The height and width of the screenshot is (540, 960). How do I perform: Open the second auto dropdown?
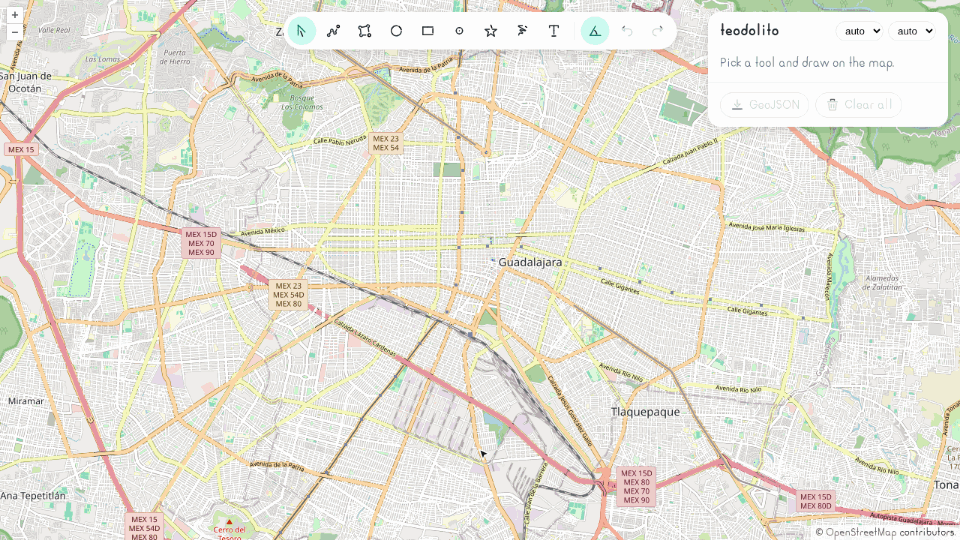[912, 31]
